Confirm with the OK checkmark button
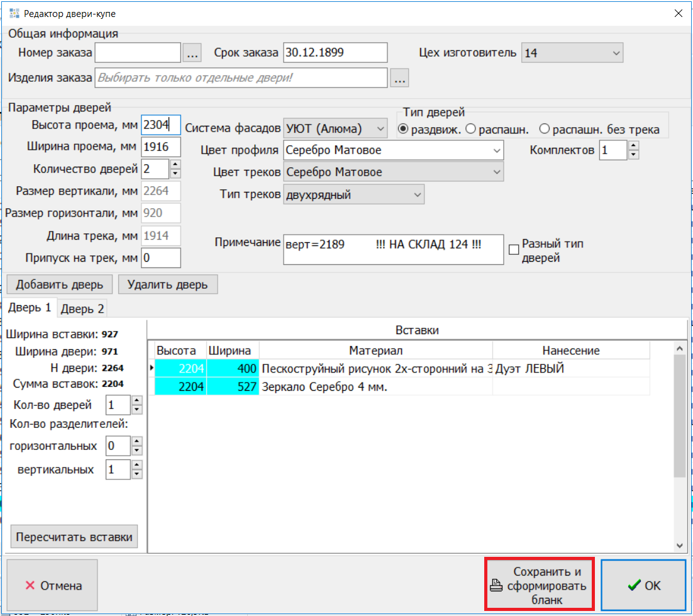693x616 pixels. (x=643, y=586)
